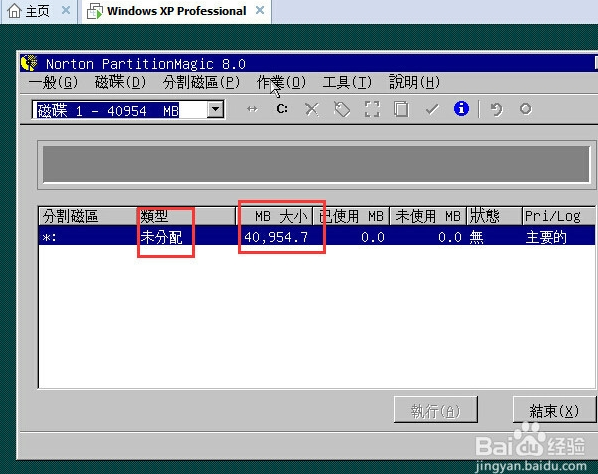
Task: Click the blue info icon
Action: coord(461,109)
